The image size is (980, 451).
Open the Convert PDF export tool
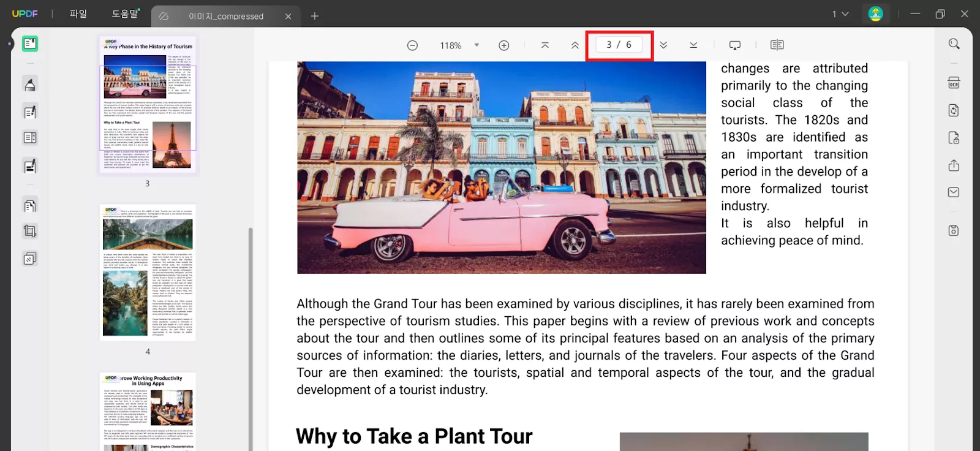pos(954,110)
